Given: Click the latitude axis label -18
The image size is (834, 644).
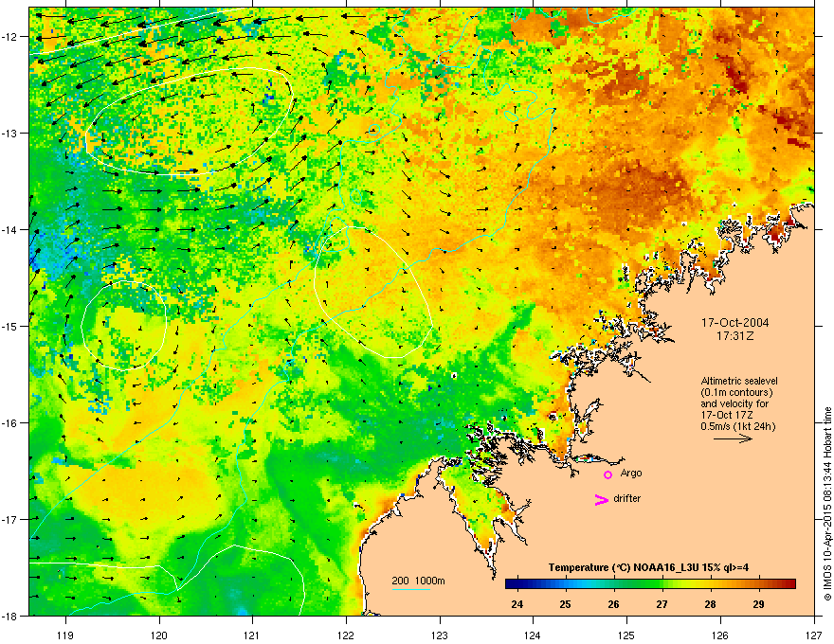Looking at the screenshot, I should 10,616.
